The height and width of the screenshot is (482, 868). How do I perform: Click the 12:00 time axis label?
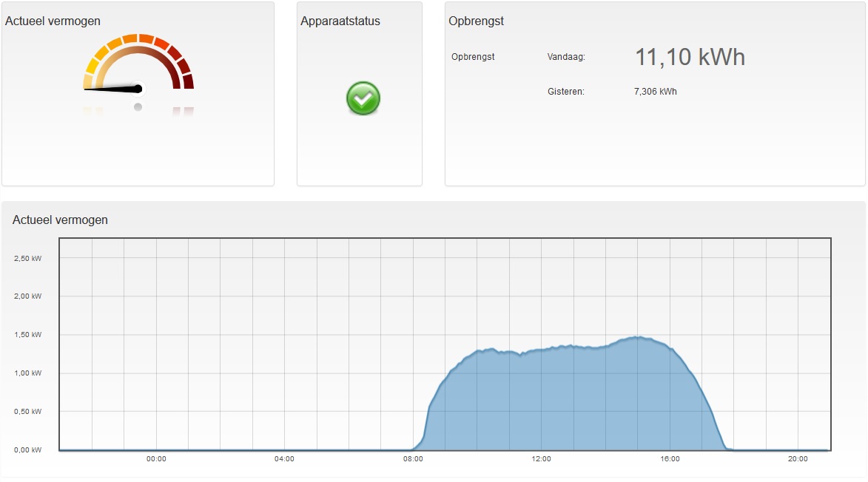click(542, 459)
